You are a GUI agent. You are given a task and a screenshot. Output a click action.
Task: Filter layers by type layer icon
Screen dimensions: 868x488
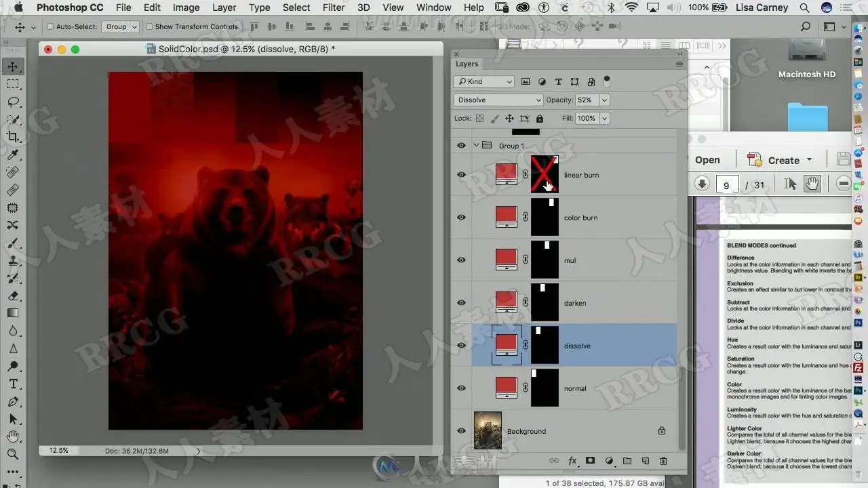(558, 81)
